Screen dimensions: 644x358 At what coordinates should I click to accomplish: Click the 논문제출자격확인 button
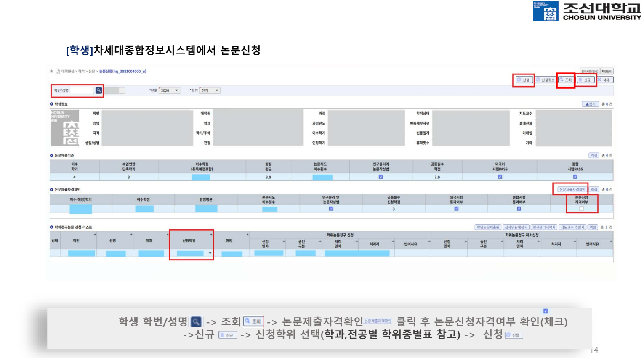point(572,190)
